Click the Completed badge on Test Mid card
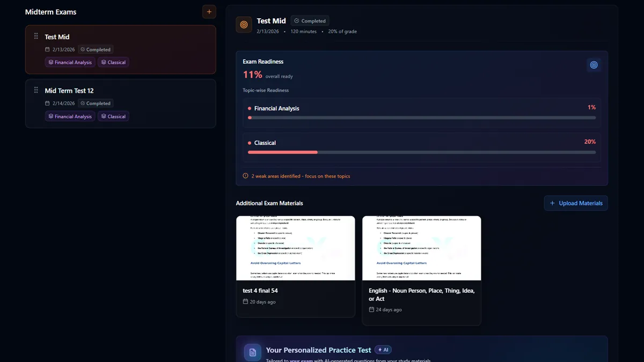 (96, 49)
